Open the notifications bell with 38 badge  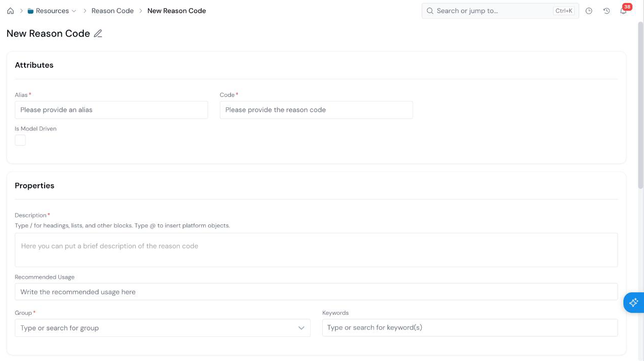pos(624,10)
